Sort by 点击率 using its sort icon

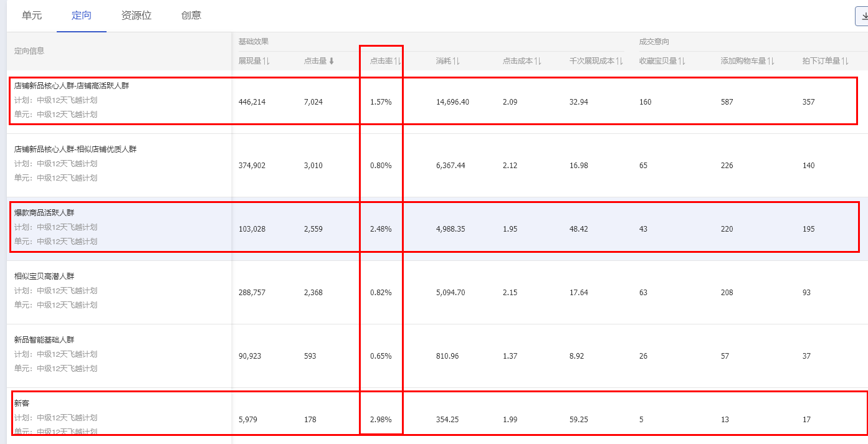point(398,61)
